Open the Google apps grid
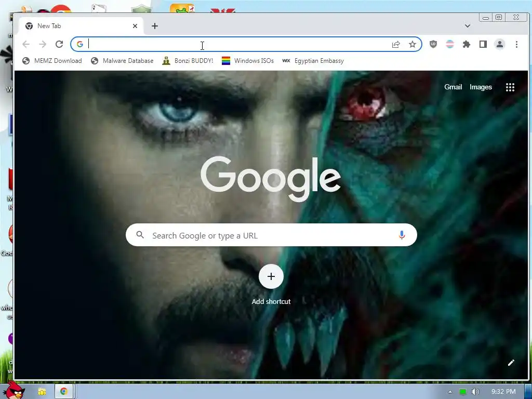This screenshot has width=532, height=399. tap(510, 87)
